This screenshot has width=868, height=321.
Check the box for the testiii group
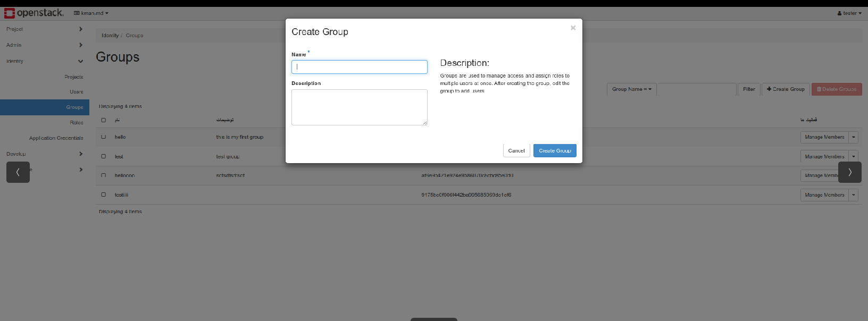click(103, 195)
